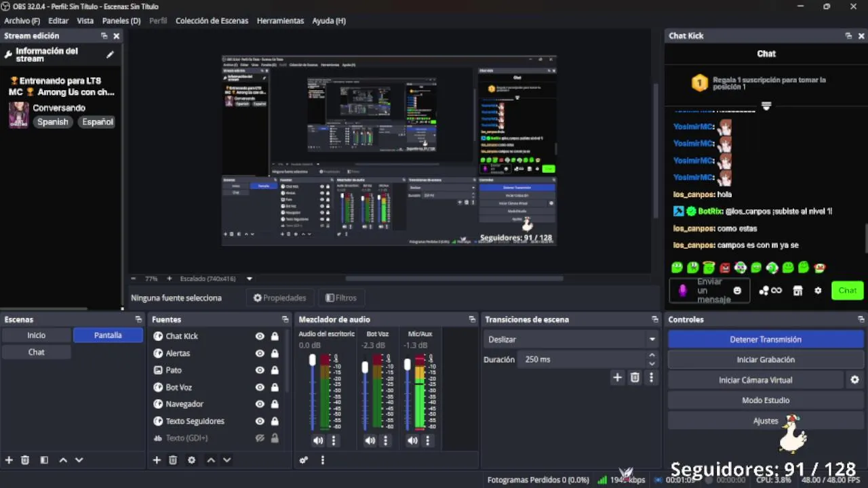Open the Paneles menu

121,20
